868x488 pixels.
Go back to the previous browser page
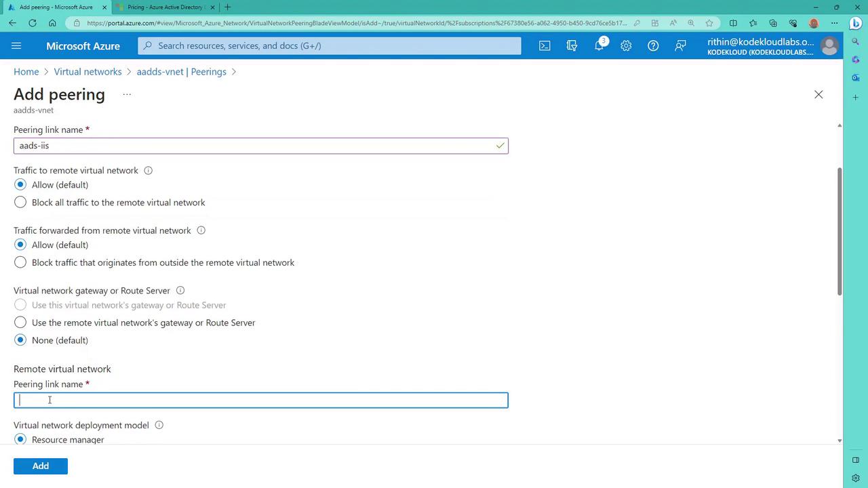(x=12, y=23)
